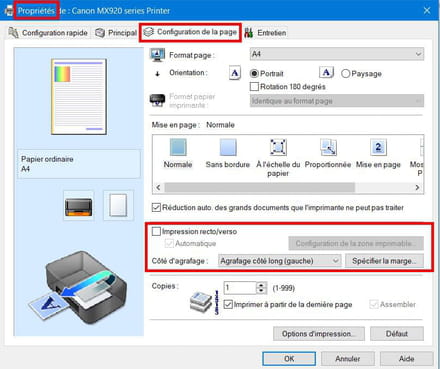Viewport: 440px width, 369px height.
Task: Switch to the Principal tab
Action: tap(116, 33)
